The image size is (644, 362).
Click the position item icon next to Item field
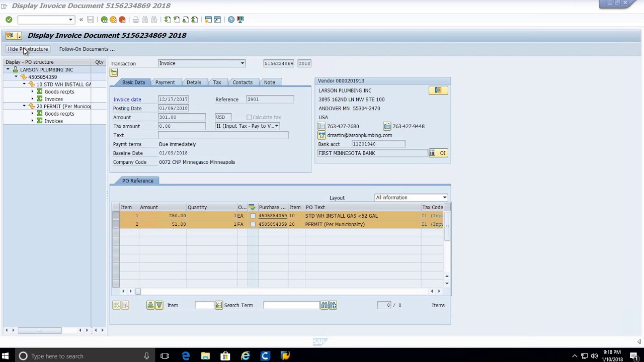pos(219,305)
